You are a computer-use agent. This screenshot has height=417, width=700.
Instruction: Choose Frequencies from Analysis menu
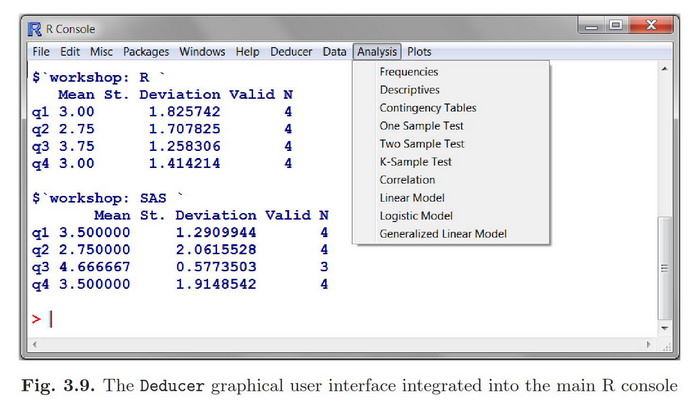point(408,72)
